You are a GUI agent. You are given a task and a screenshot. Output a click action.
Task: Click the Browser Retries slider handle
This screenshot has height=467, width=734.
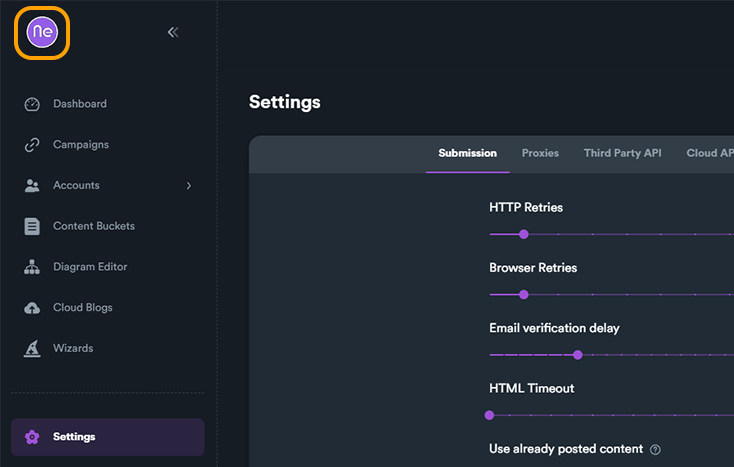(524, 294)
